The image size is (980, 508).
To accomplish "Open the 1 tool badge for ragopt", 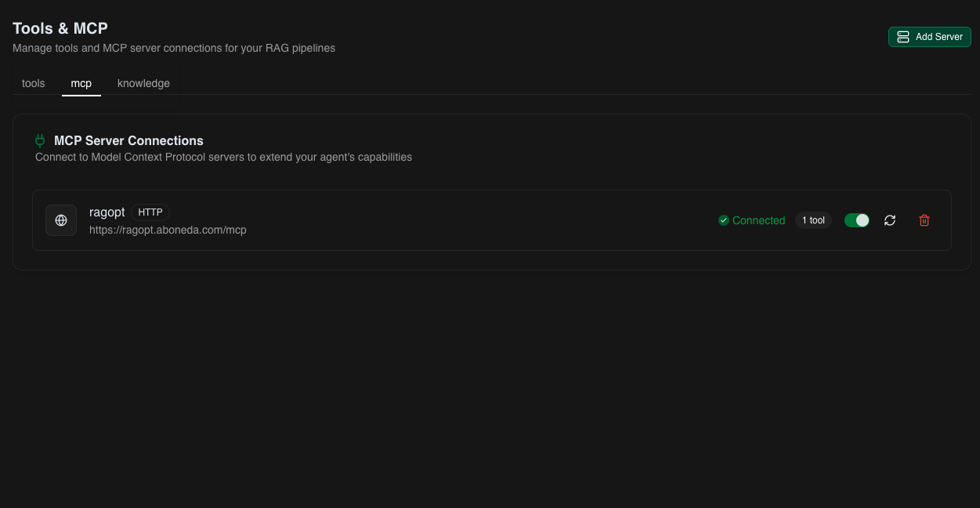I will tap(813, 220).
